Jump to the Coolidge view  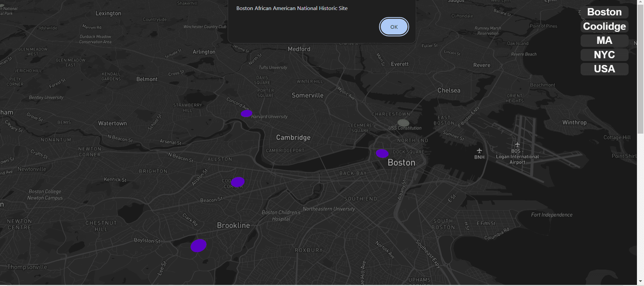click(604, 26)
